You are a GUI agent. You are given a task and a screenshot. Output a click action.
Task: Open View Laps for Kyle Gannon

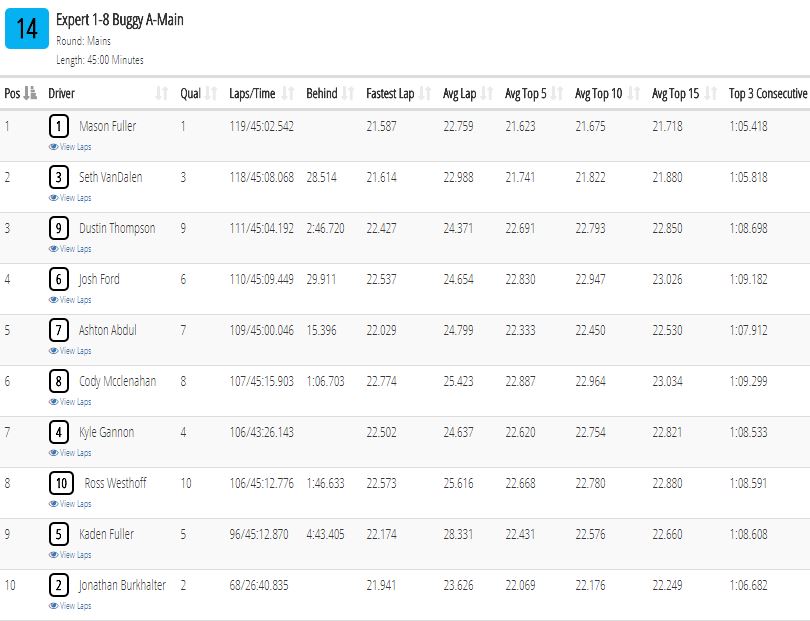(x=70, y=453)
